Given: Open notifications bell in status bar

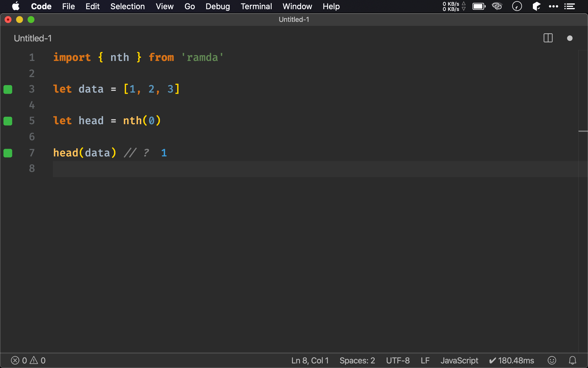Looking at the screenshot, I should coord(572,360).
